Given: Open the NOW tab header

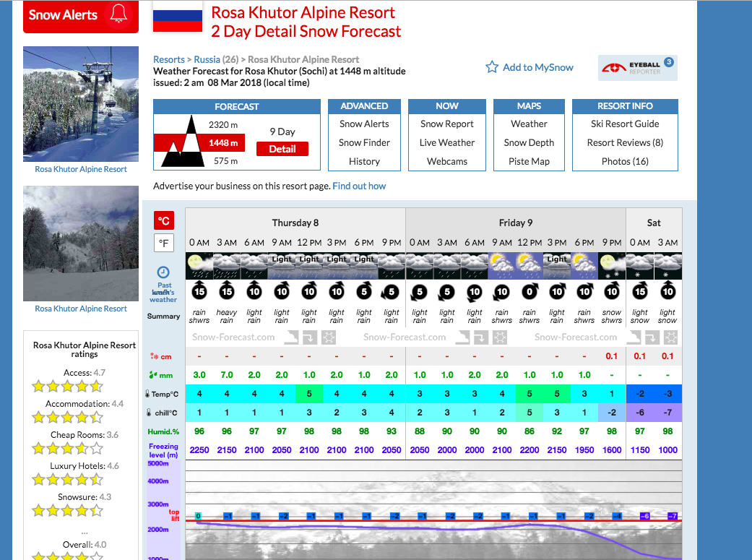Looking at the screenshot, I should 447,106.
